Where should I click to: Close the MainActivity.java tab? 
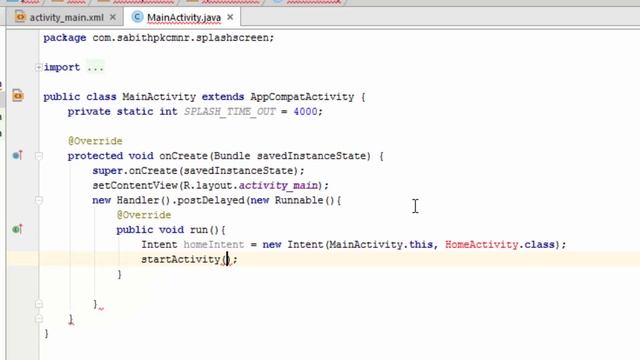(x=230, y=17)
